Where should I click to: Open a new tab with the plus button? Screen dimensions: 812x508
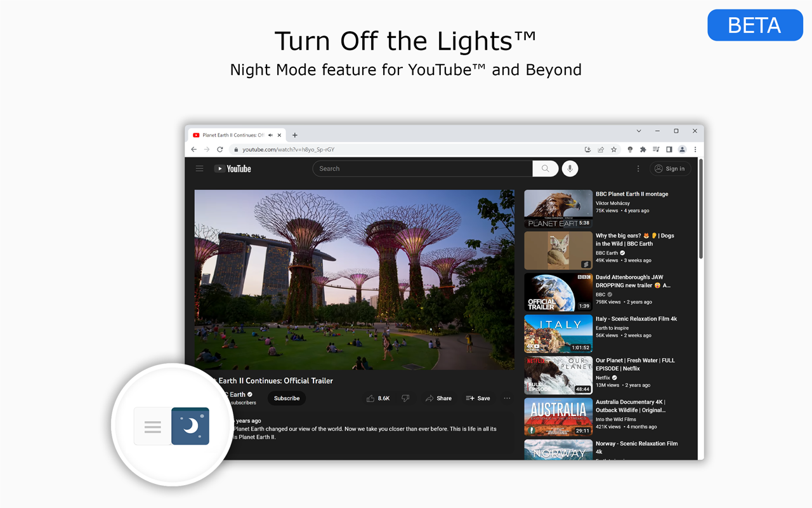pos(295,135)
